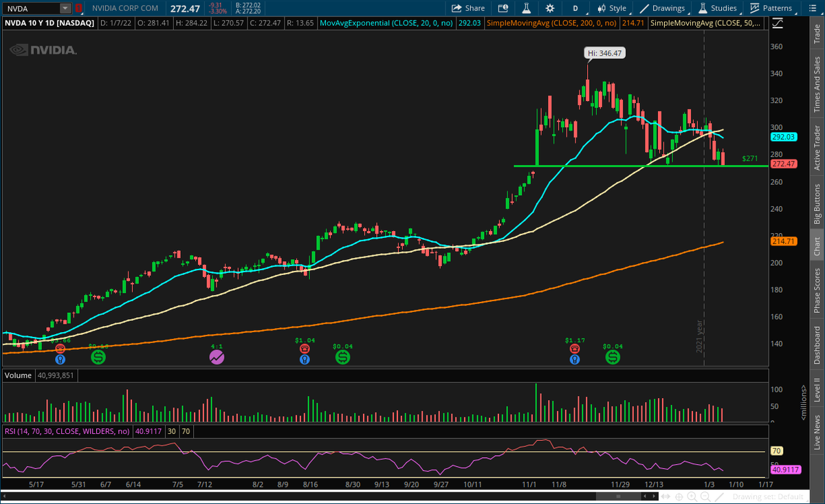Open Times And Sales side tab
The image size is (825, 504).
[x=817, y=85]
